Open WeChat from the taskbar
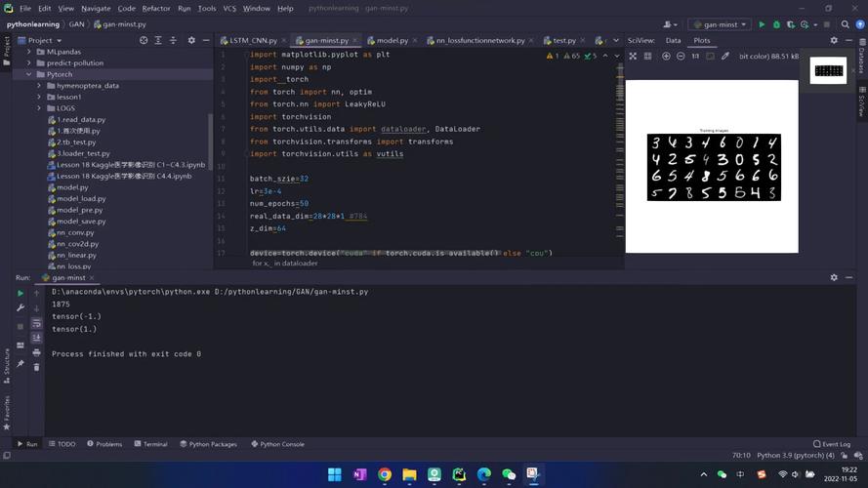This screenshot has width=868, height=488. (509, 474)
